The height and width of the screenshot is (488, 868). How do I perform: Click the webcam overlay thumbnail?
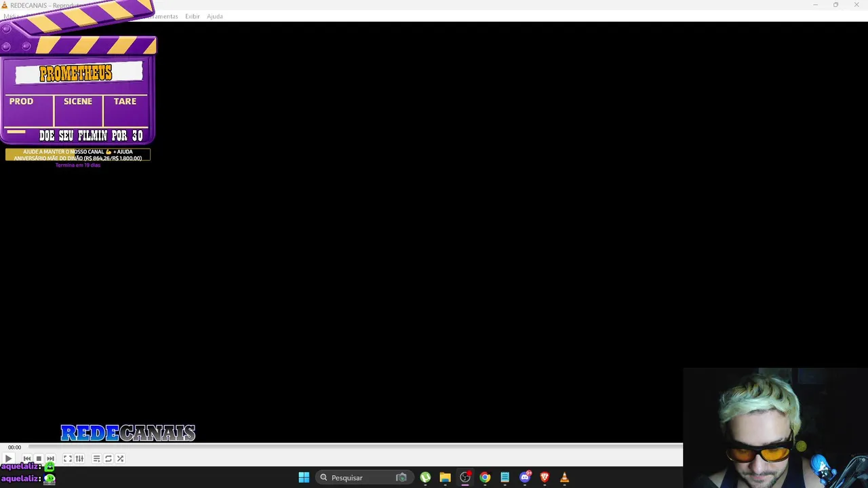[775, 428]
